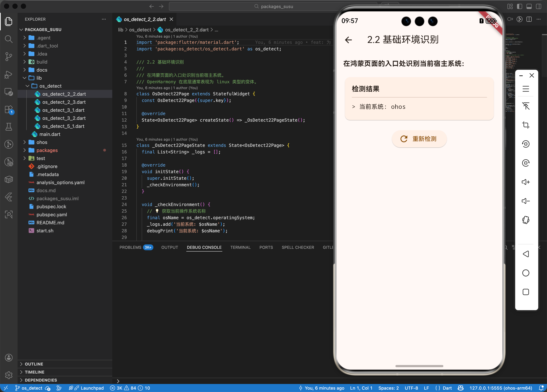
Task: Switch to the TERMINAL tab
Action: 240,248
